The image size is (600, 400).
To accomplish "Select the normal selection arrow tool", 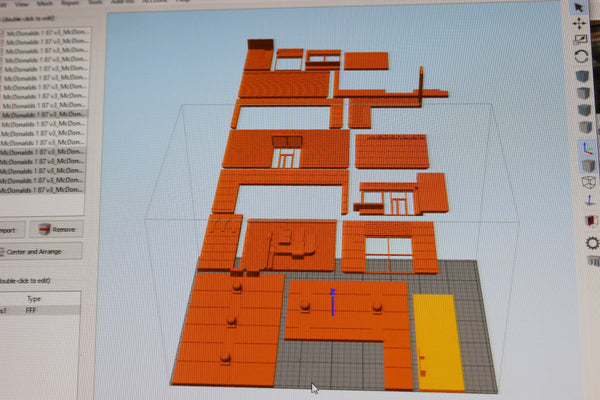I will click(579, 7).
